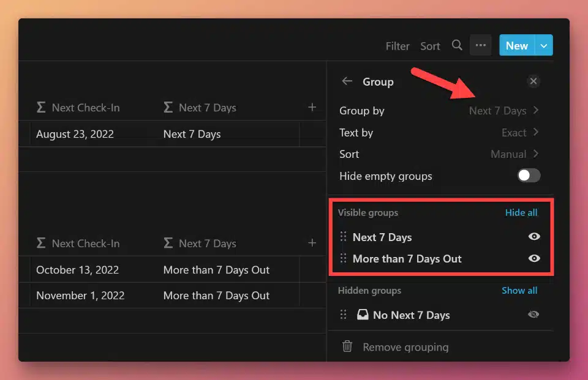Image resolution: width=588 pixels, height=380 pixels.
Task: Click Remove grouping
Action: coord(405,347)
